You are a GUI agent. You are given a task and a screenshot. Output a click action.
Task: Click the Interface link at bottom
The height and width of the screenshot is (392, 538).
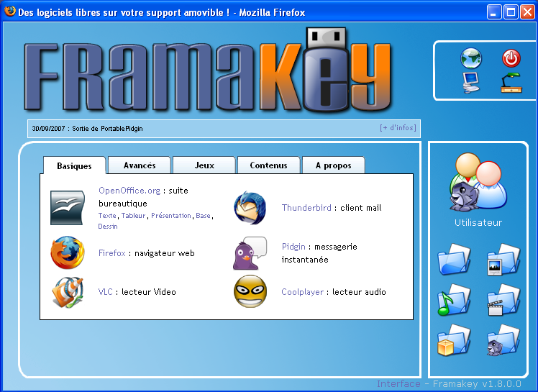pyautogui.click(x=398, y=384)
